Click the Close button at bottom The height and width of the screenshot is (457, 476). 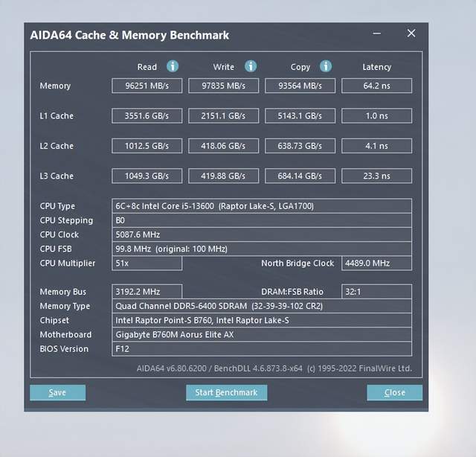click(394, 392)
